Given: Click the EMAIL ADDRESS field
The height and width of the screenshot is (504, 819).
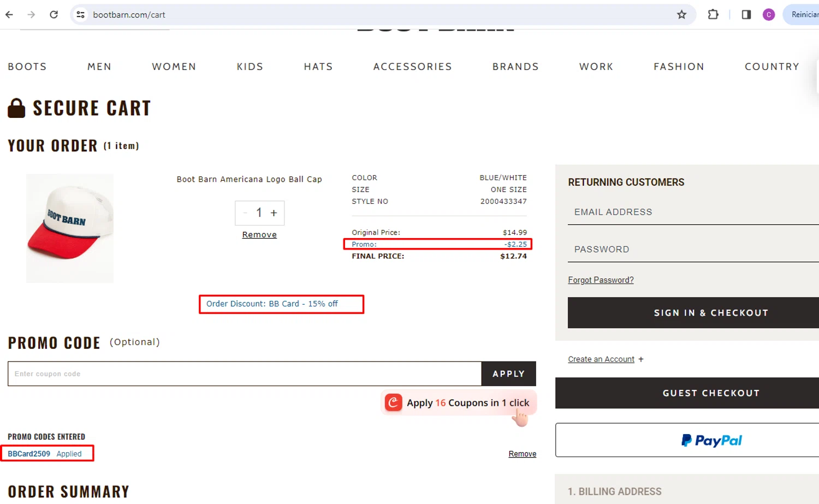Looking at the screenshot, I should pyautogui.click(x=693, y=212).
